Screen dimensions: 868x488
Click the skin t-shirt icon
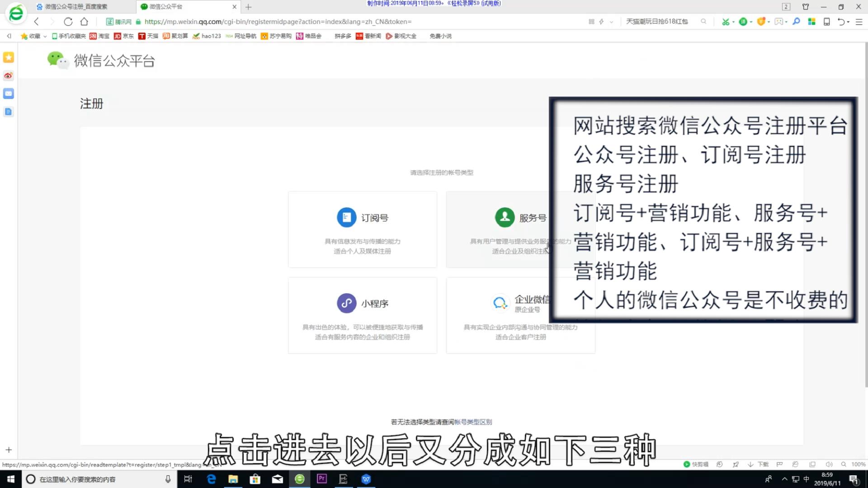point(806,7)
